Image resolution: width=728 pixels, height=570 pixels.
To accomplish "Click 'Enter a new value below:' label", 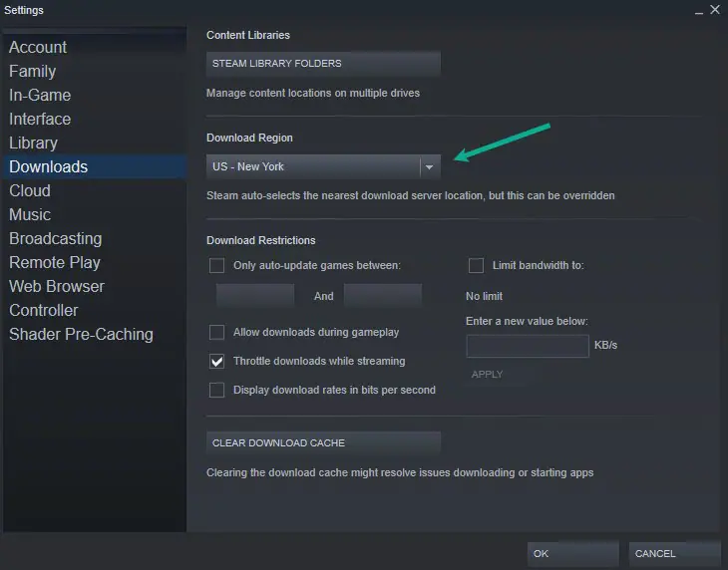I will click(527, 321).
